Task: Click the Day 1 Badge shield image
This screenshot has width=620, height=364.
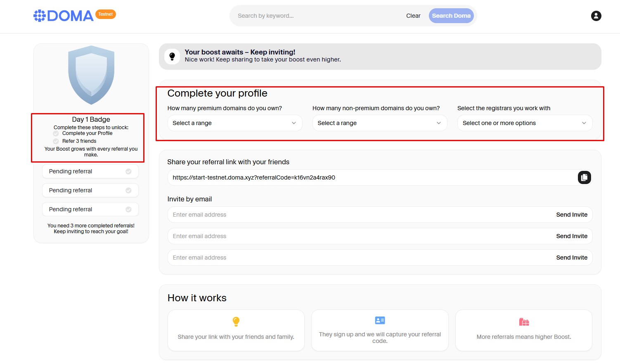Action: point(91,75)
